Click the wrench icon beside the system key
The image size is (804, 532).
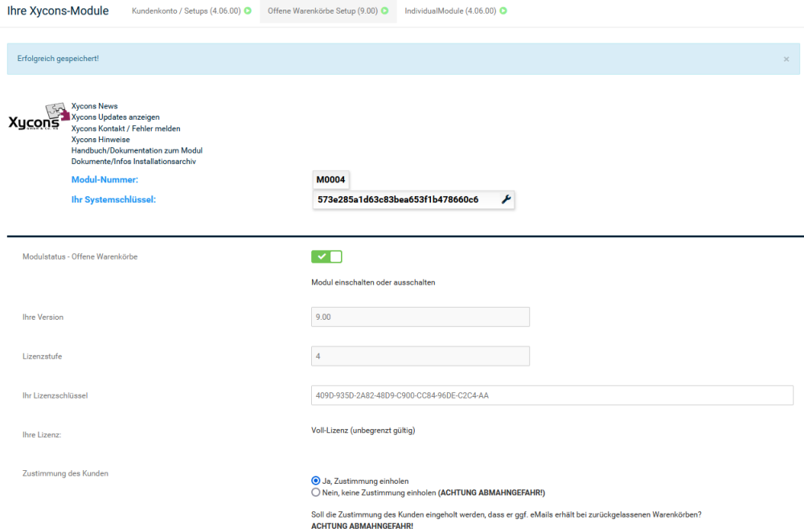tap(506, 199)
